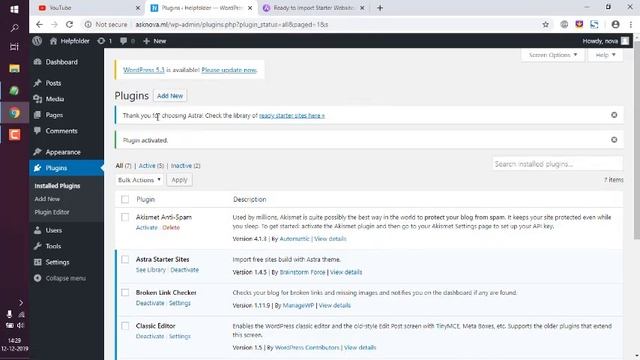Switch to Chrome on the taskbar
The width and height of the screenshot is (640, 360).
[14, 113]
